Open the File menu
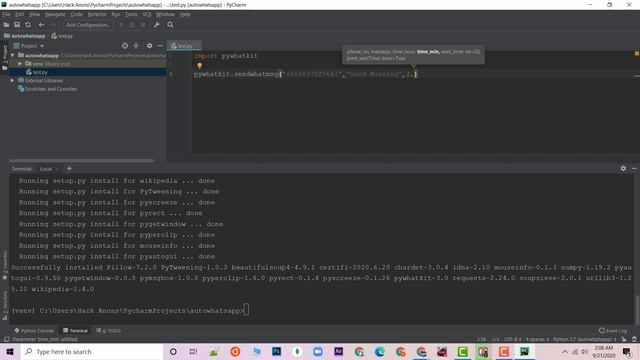Screen dimensions: 640x360 pyautogui.click(x=6, y=14)
